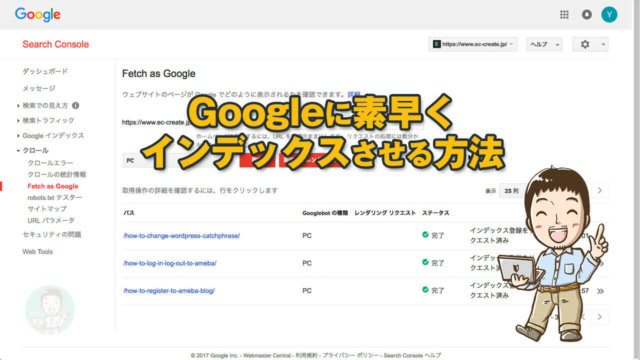This screenshot has width=640, height=360.
Task: Click PC cell in ameba-blog row
Action: coord(307,291)
